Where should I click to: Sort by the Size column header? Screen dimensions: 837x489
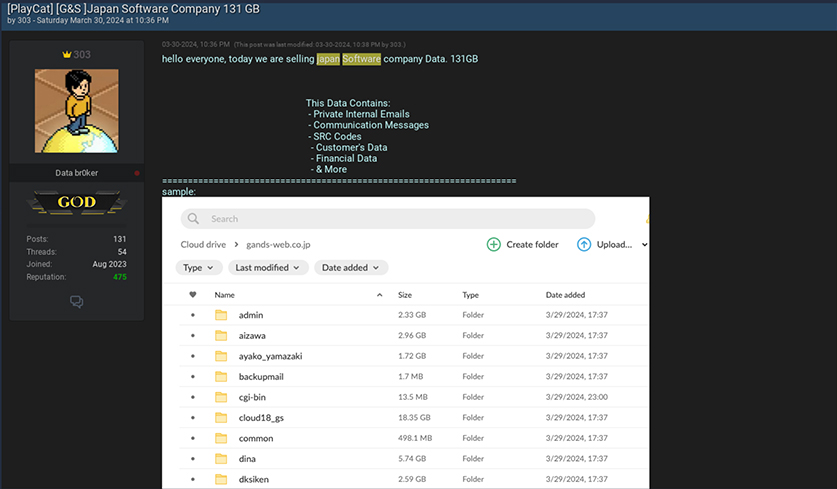pos(405,295)
